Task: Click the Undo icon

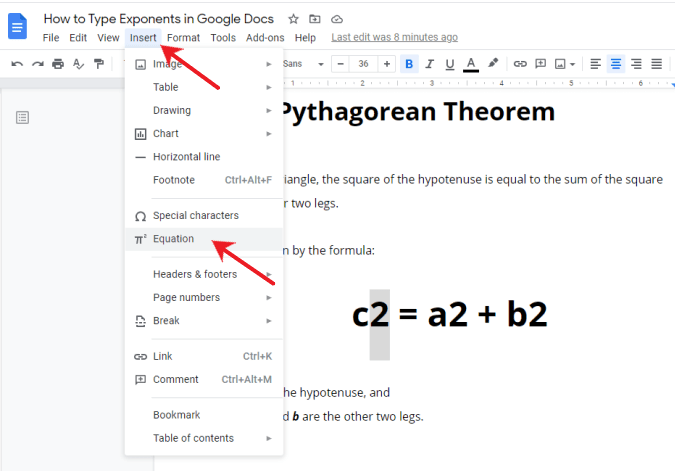Action: 17,64
